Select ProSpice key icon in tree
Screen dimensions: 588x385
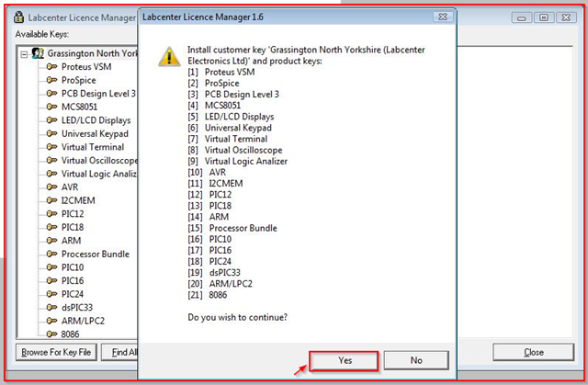click(51, 80)
